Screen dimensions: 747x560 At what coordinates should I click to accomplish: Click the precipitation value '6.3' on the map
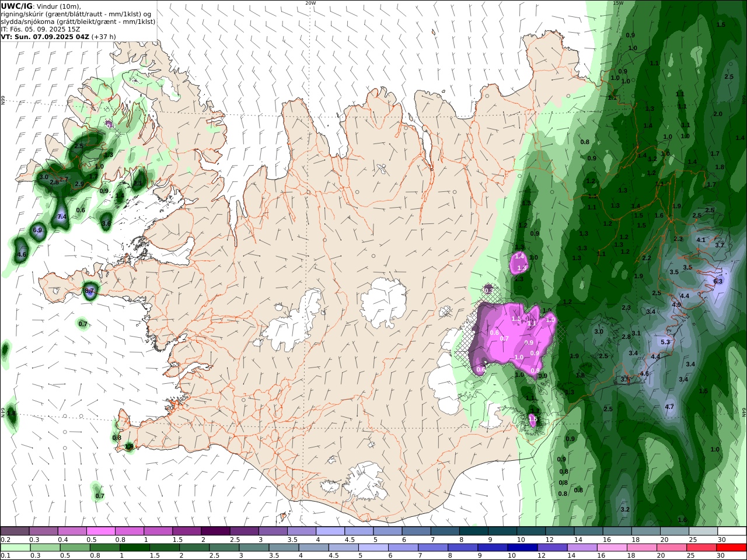coord(718,281)
